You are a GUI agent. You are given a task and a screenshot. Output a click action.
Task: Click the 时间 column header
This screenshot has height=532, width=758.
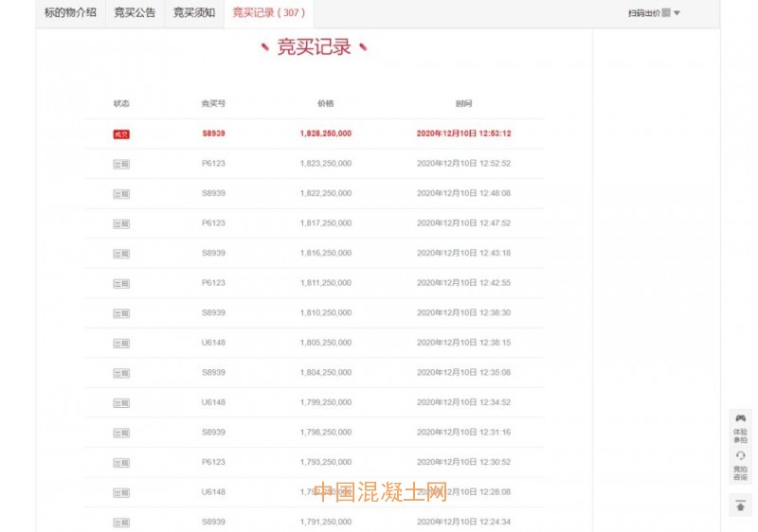tap(463, 103)
